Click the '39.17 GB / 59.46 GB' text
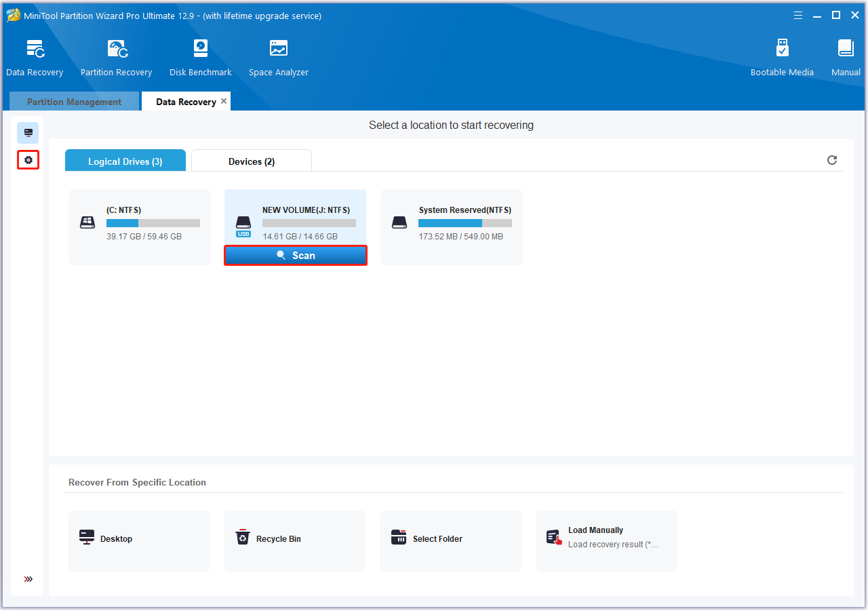The width and height of the screenshot is (868, 611). pos(144,237)
